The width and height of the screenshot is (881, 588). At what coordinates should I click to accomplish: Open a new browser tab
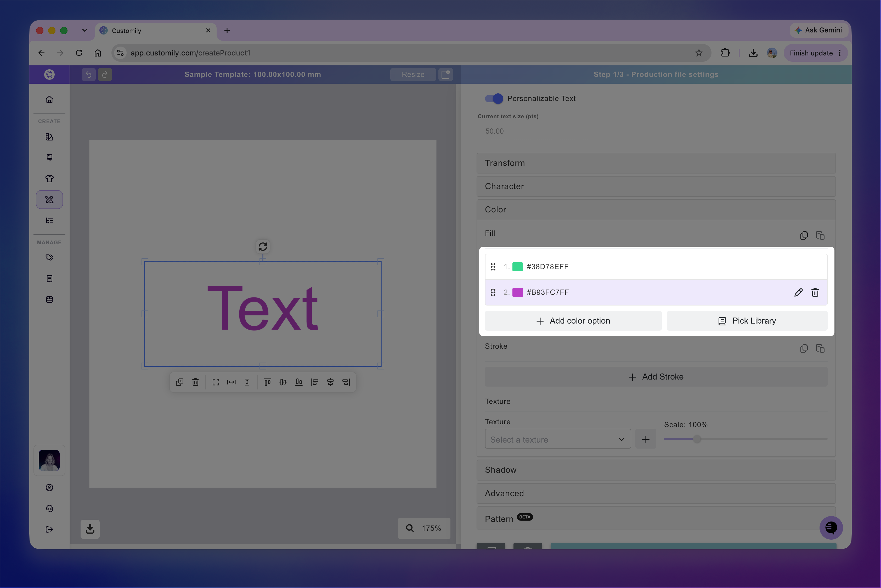(x=227, y=30)
